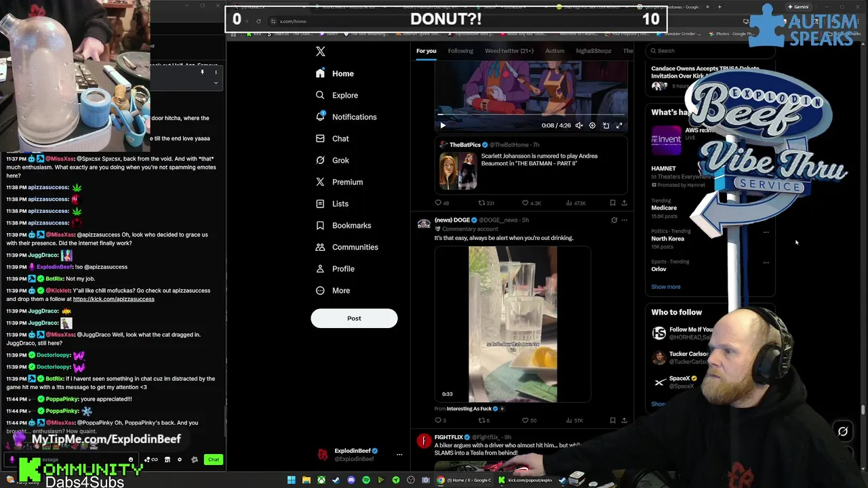Switch to the highaSSterpz tab
Image resolution: width=868 pixels, height=488 pixels.
[593, 51]
